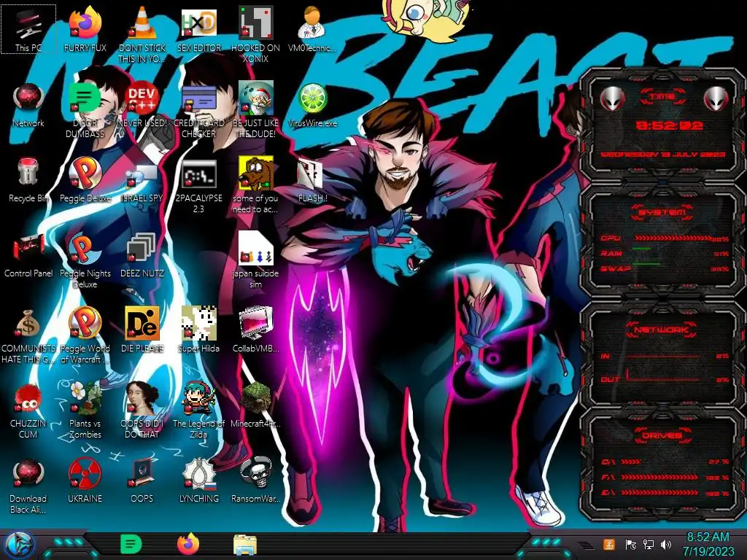Select the Peggle Nights Deluxe shortcut
This screenshot has height=560, width=747.
tap(85, 260)
